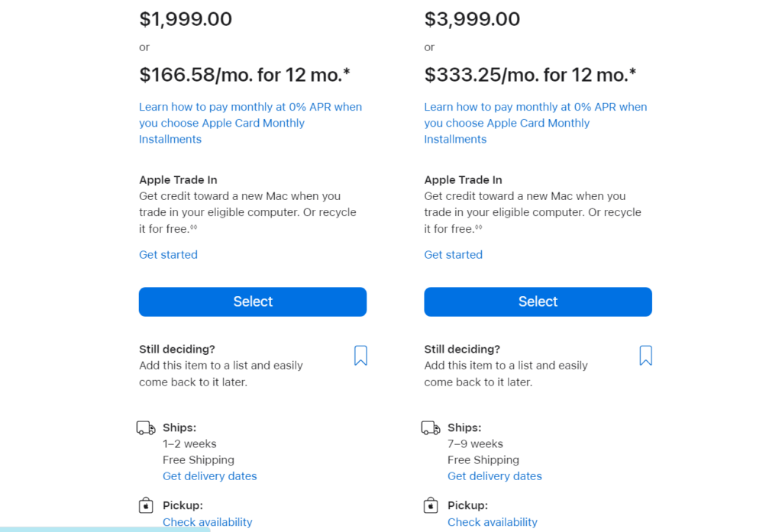Viewport: 782px width, 532px height.
Task: Get delivery dates for 1–2 weeks shipping
Action: 210,476
